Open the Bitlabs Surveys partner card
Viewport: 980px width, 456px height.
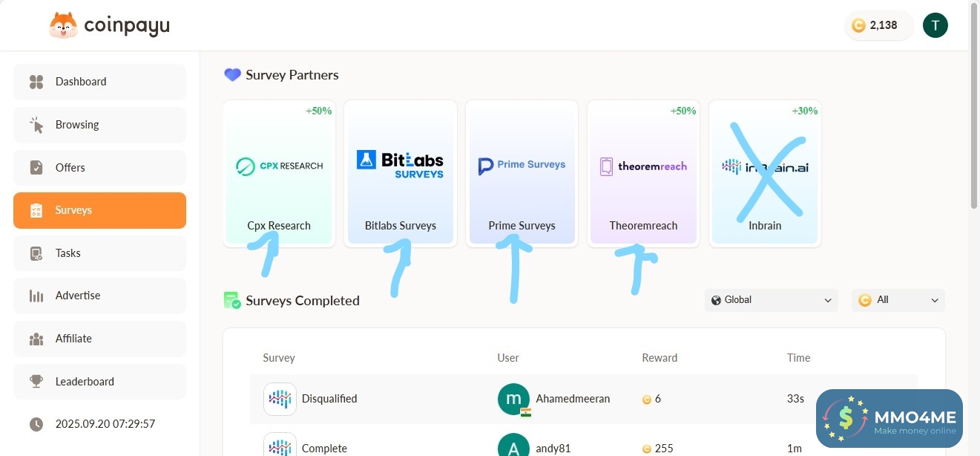click(401, 173)
